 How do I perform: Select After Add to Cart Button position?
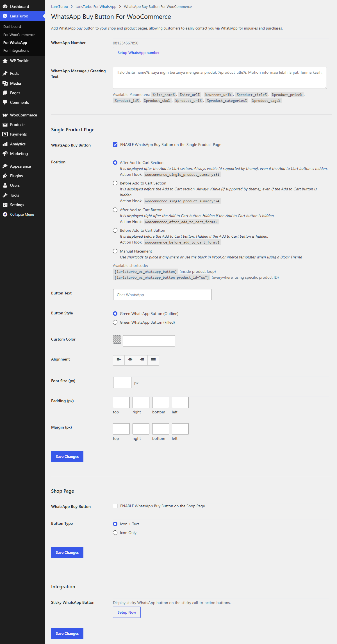tap(115, 210)
